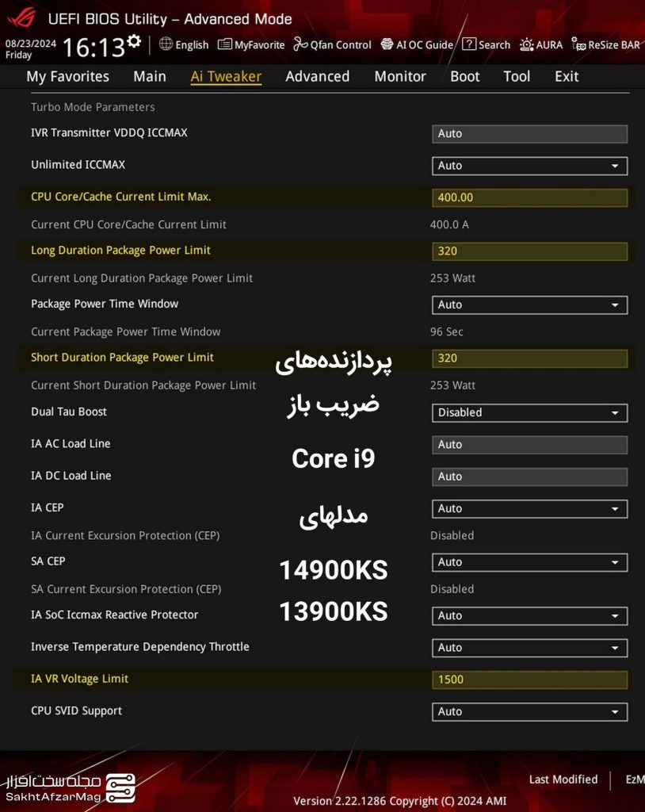Click the AURA lighting icon

pos(526,44)
